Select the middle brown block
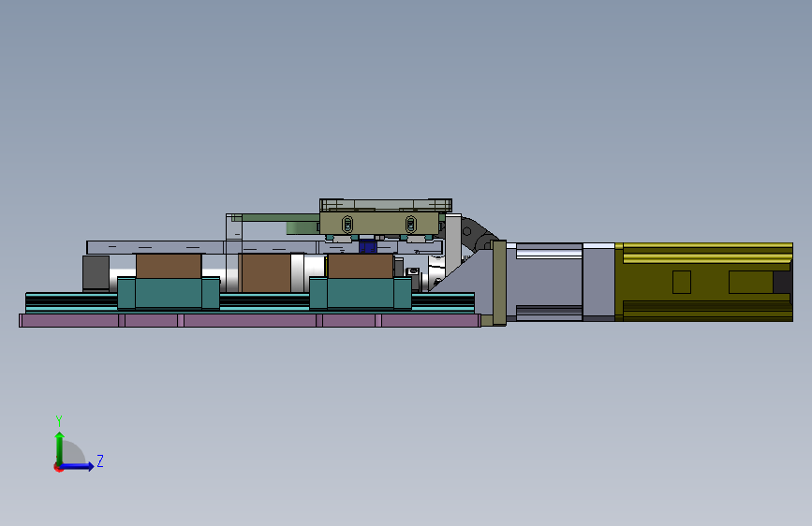The image size is (812, 526). tap(265, 273)
